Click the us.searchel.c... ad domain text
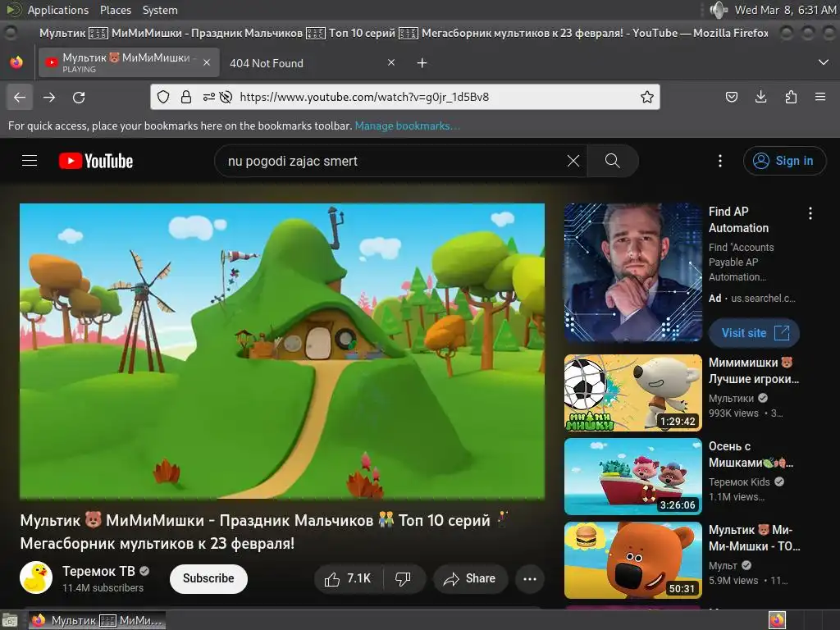The image size is (840, 630). click(763, 299)
